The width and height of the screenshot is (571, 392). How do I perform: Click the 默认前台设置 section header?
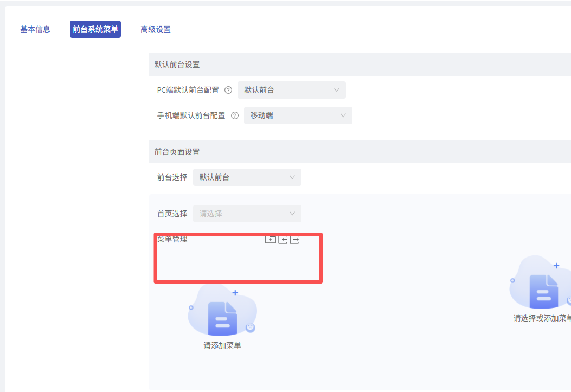[x=177, y=65]
